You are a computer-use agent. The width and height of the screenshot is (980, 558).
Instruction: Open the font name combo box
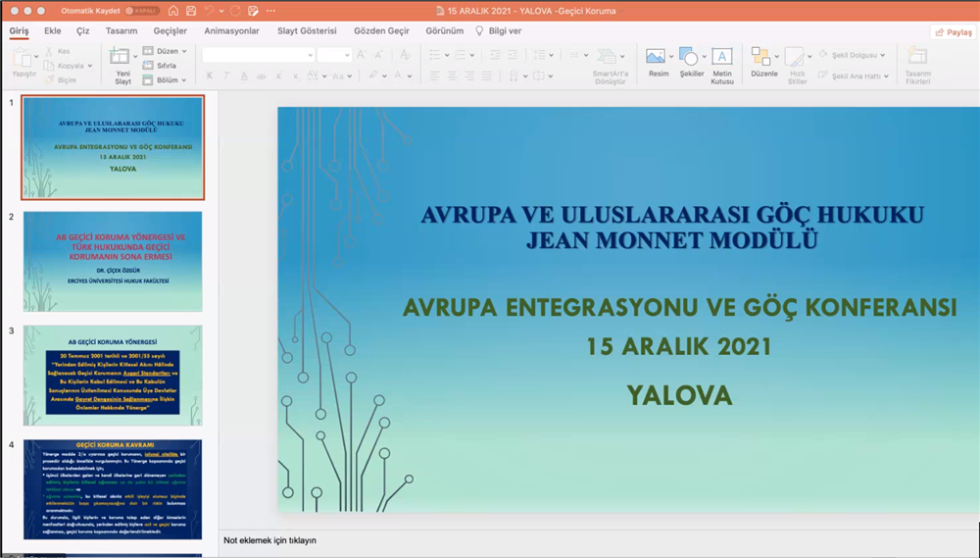[258, 55]
